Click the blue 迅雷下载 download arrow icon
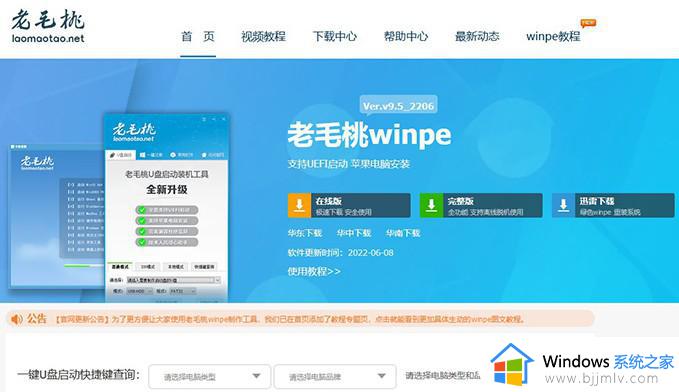Image resolution: width=679 pixels, height=392 pixels. 563,205
